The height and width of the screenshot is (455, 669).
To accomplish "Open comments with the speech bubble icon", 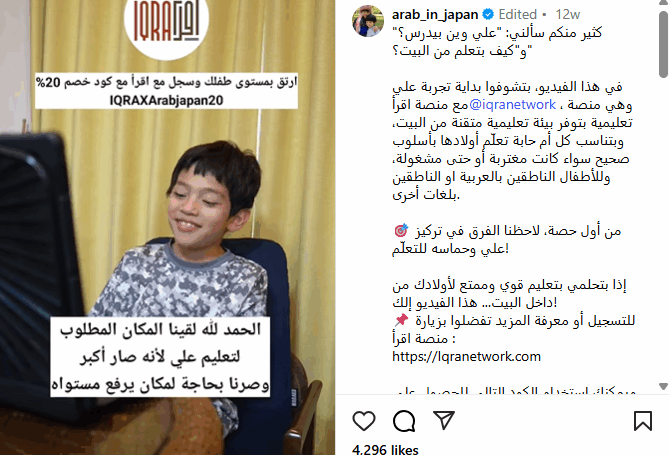I will (x=404, y=421).
